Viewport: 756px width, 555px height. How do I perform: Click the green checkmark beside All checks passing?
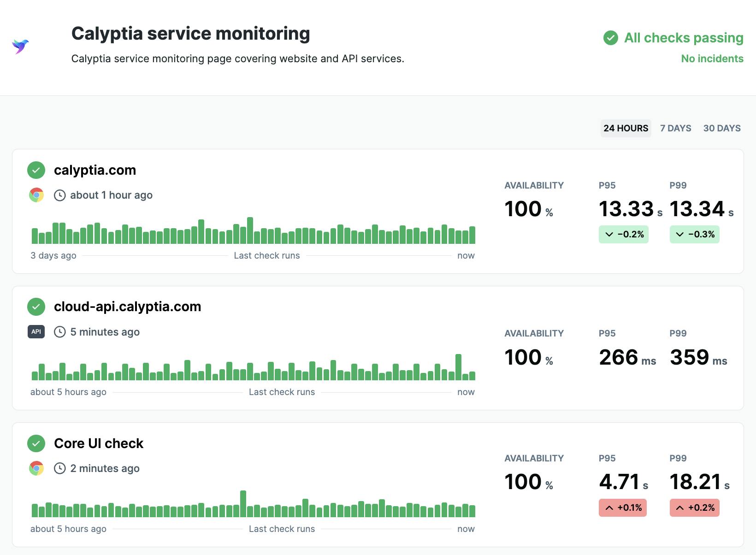[611, 38]
